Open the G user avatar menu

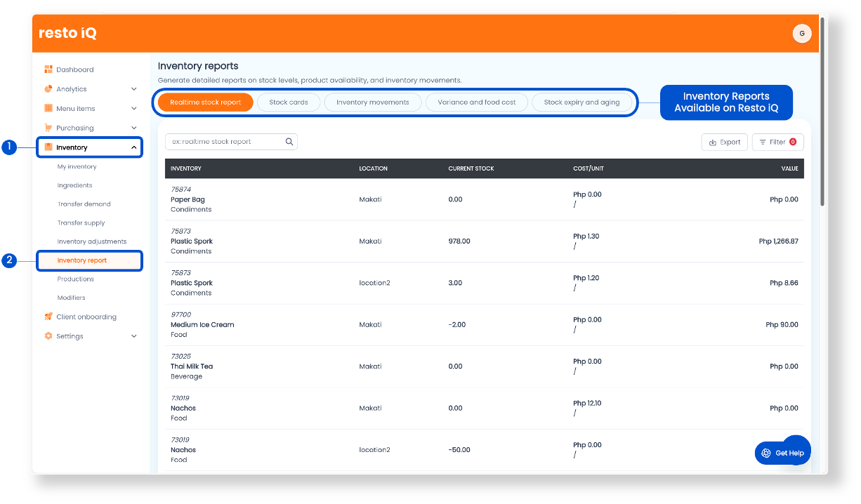click(801, 33)
